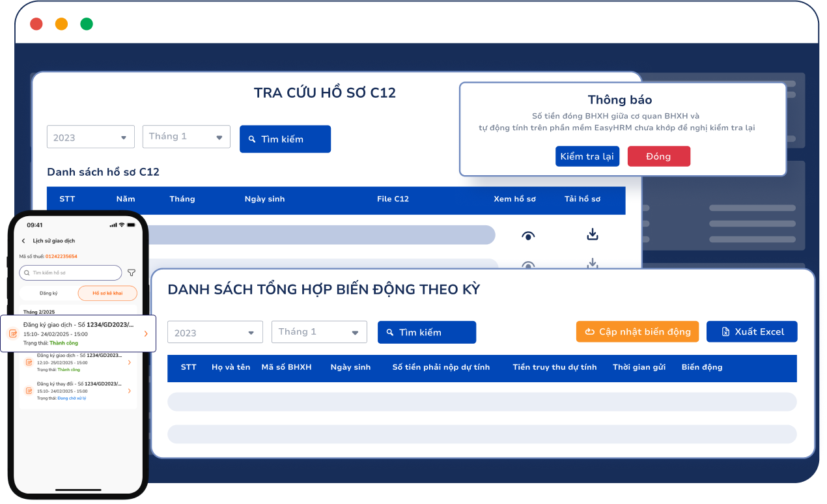The width and height of the screenshot is (827, 504).
Task: Click the Cập nhật biến động button
Action: click(637, 331)
